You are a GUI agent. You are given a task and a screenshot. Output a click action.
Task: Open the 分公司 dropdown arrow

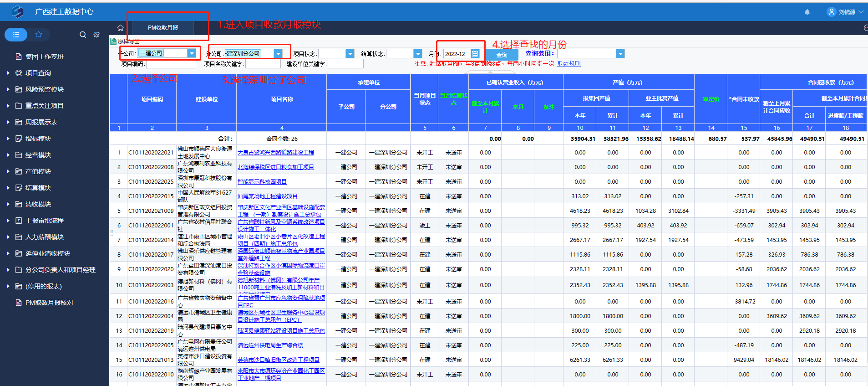278,54
